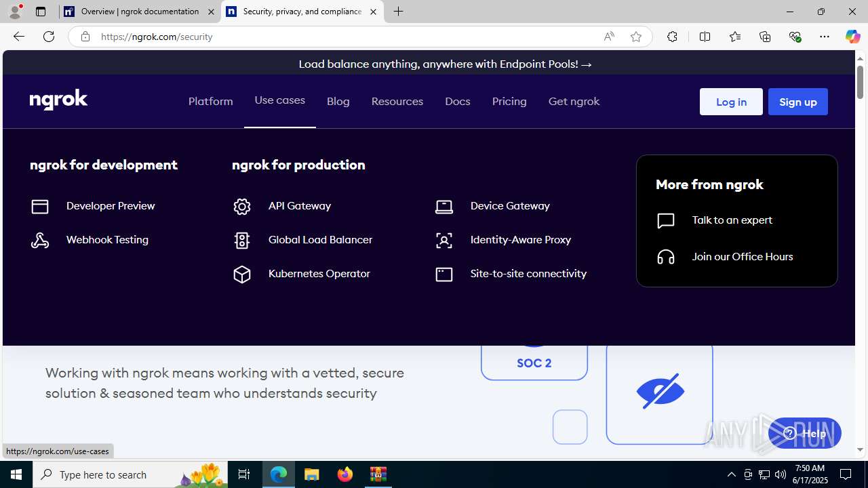Screen dimensions: 868x488
Task: Click Talk to an expert link
Action: 732,220
